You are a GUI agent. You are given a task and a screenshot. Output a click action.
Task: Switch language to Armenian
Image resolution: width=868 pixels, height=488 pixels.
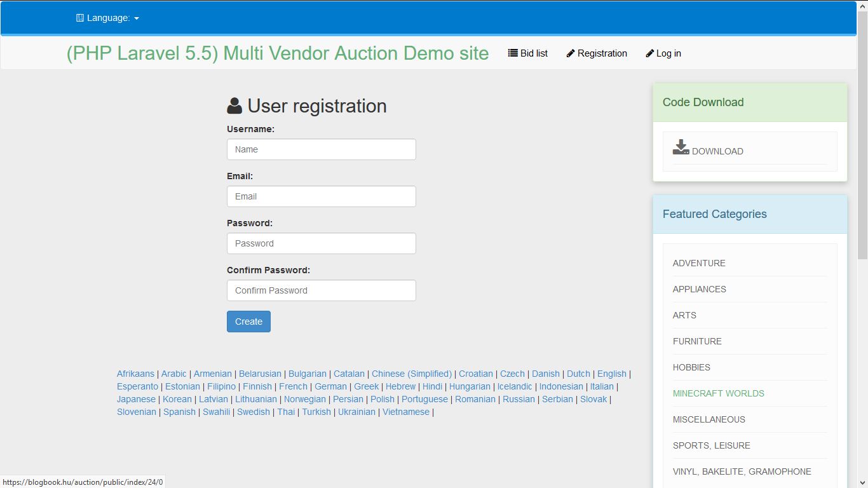pos(213,374)
